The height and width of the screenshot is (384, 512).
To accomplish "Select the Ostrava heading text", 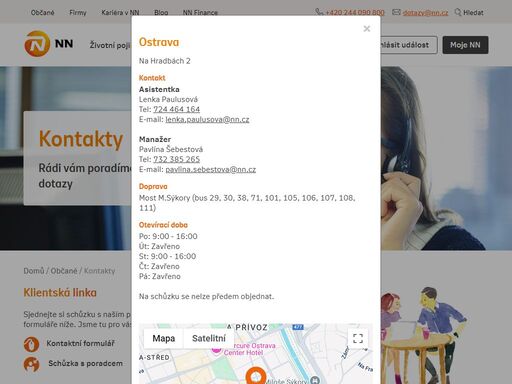I will pyautogui.click(x=159, y=42).
